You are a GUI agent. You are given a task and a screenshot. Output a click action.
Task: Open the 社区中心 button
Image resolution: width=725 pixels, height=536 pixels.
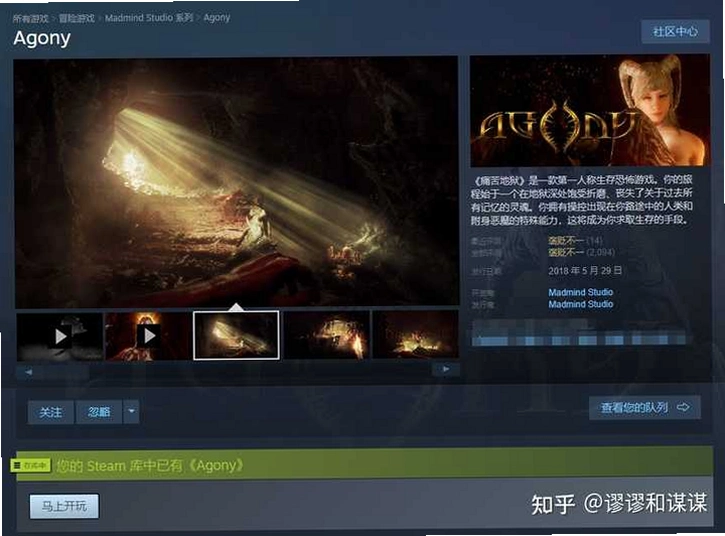(x=675, y=31)
